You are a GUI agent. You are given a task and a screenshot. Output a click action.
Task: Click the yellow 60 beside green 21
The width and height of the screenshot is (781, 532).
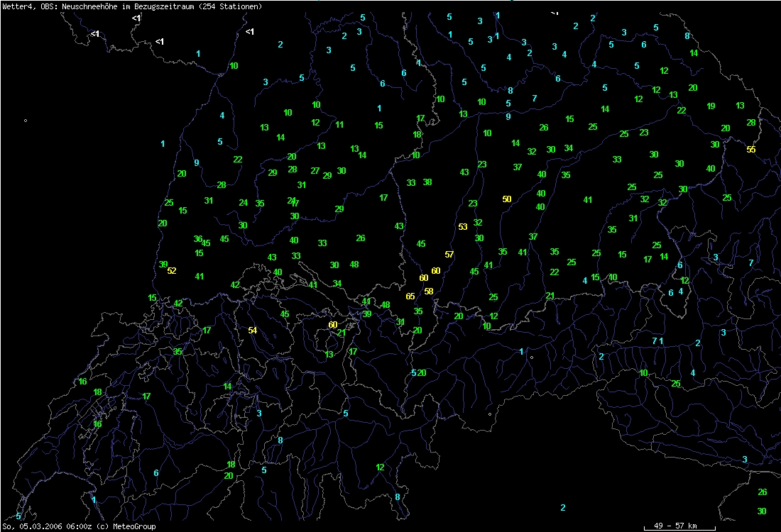(332, 324)
